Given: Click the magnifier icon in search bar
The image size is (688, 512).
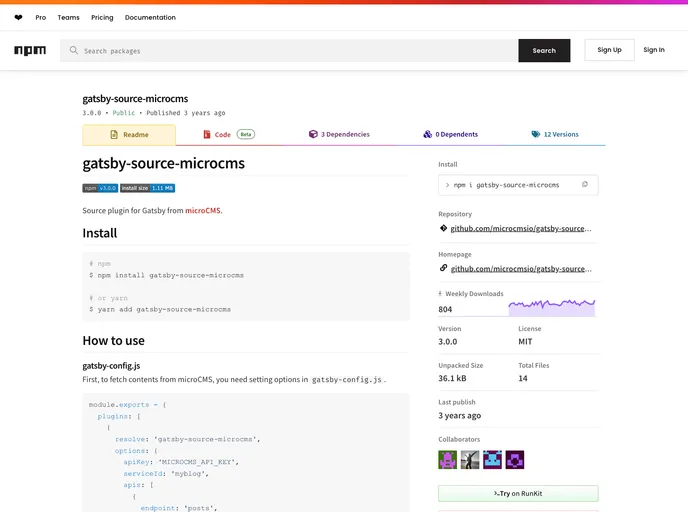Looking at the screenshot, I should click(x=74, y=50).
